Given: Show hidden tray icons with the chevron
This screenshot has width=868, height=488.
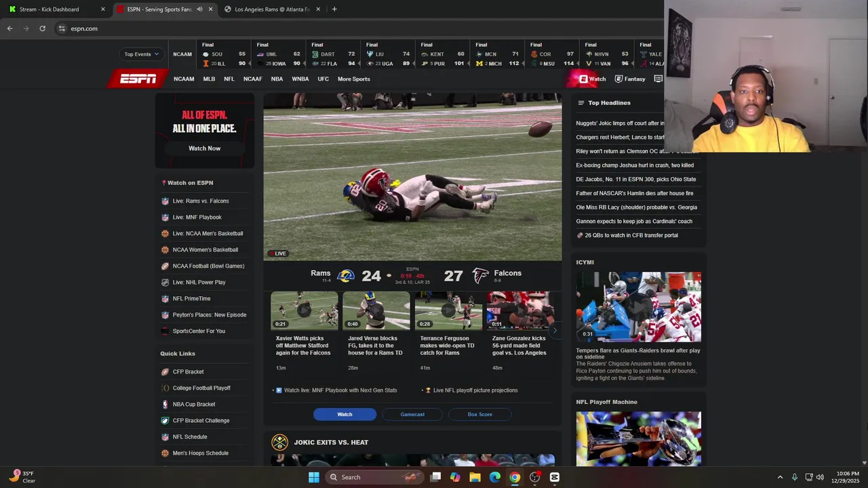Looking at the screenshot, I should [x=780, y=477].
